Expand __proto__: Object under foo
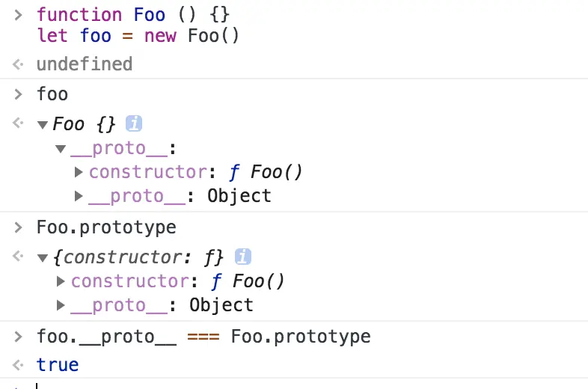Image resolution: width=588 pixels, height=389 pixels. [x=79, y=197]
